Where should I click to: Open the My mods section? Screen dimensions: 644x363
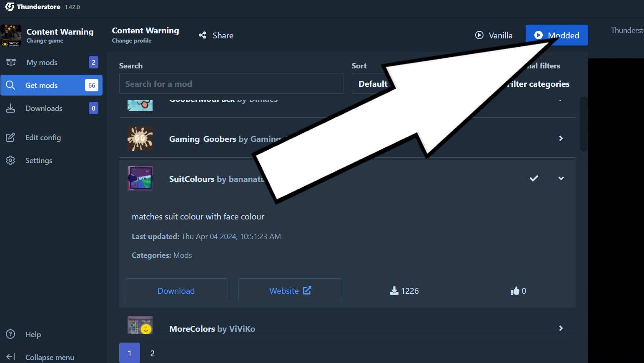42,62
